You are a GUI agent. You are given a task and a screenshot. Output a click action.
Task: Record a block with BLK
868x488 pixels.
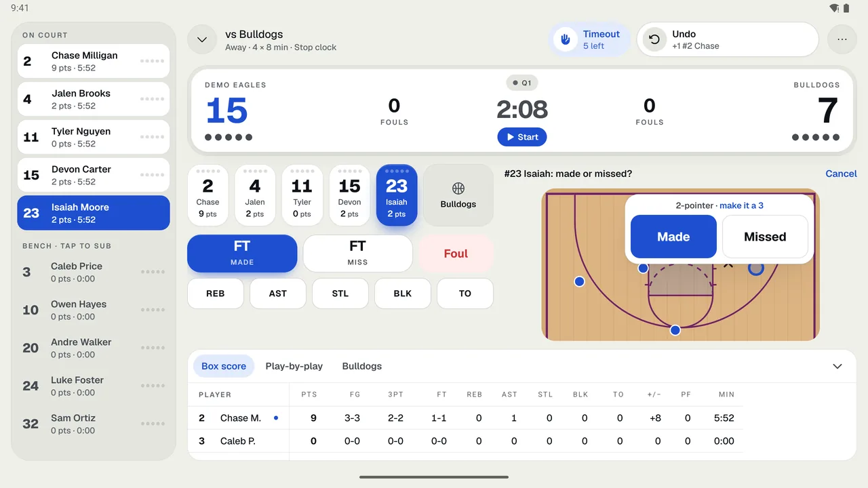[403, 293]
